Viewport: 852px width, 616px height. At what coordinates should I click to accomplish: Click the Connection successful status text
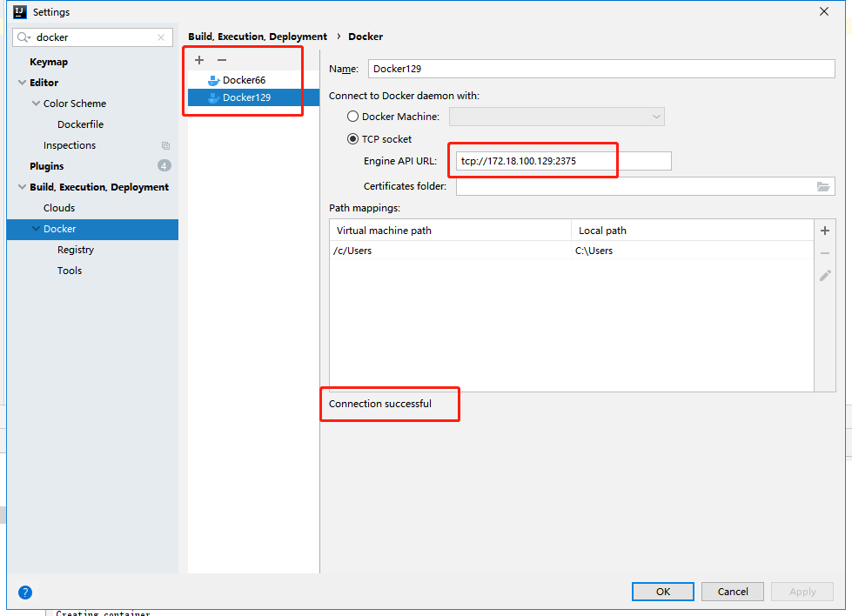coord(380,404)
